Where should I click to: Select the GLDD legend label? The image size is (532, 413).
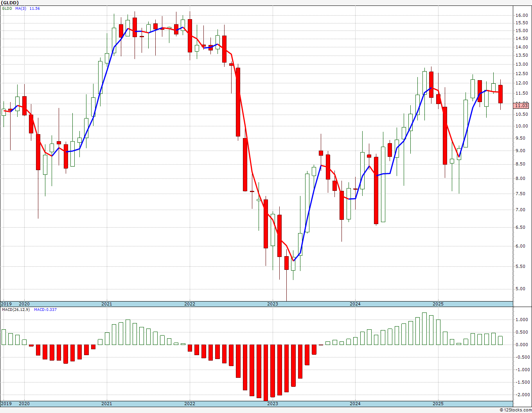(x=7, y=9)
